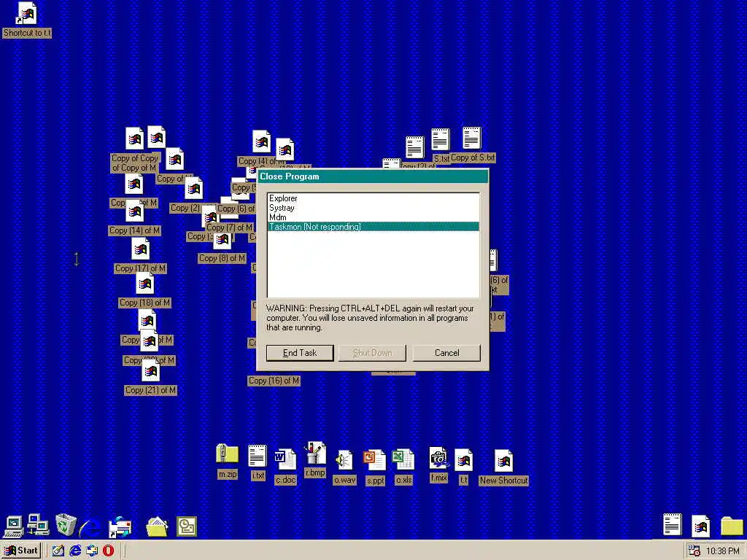Select the c.doc Word document icon
The height and width of the screenshot is (560, 747).
click(285, 459)
